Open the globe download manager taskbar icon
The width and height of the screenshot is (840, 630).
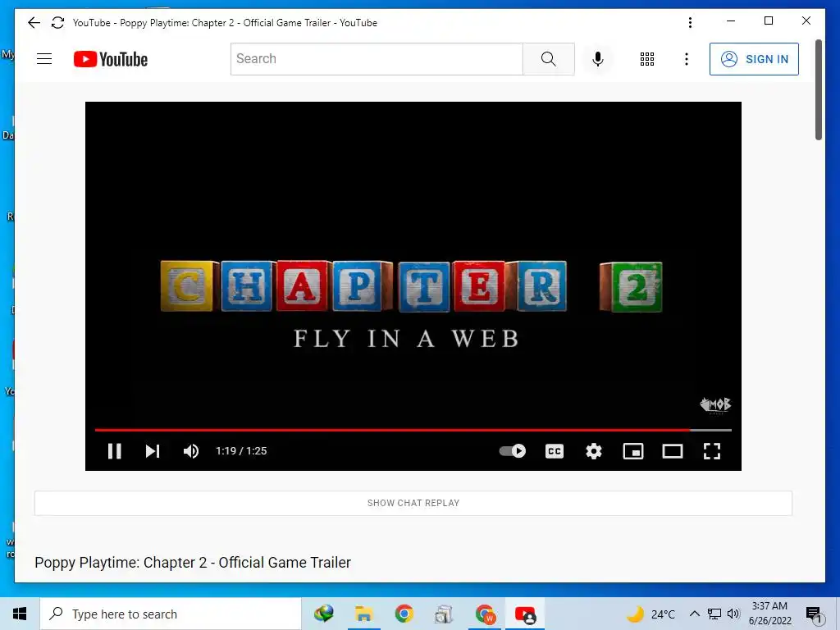[x=323, y=614]
